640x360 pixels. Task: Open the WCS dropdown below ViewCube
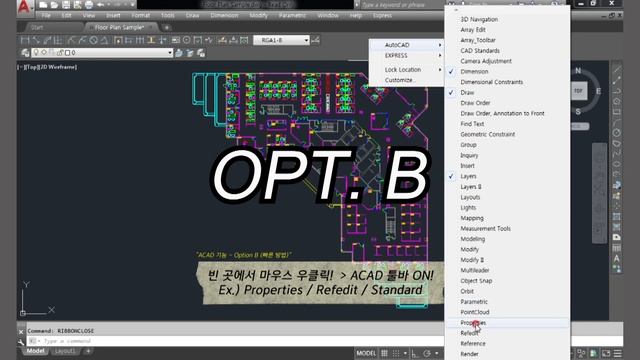(579, 127)
